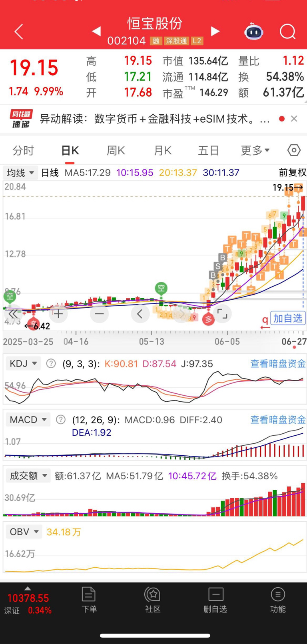Open 功能 functions menu icon

[278, 600]
